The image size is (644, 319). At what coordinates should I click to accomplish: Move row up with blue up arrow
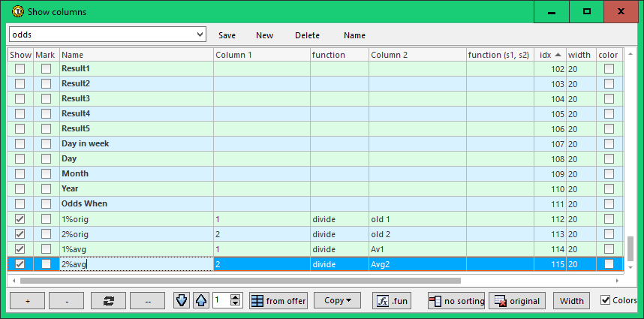click(x=200, y=300)
